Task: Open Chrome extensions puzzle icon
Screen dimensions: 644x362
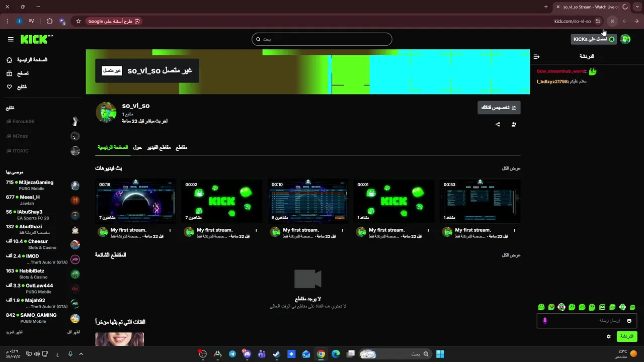Action: coord(49,21)
